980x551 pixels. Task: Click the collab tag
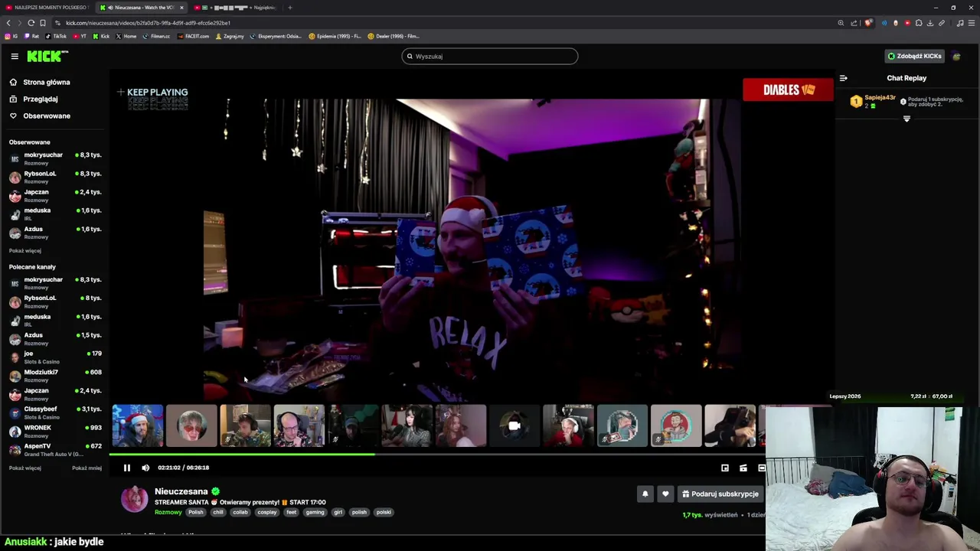tap(240, 512)
